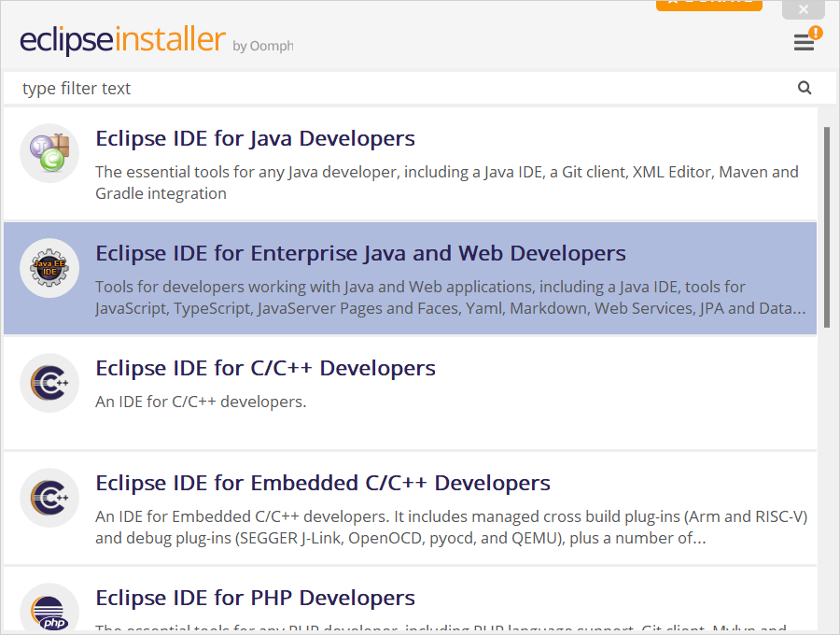Click "An IDE for C/C++ developers." text
Viewport: 840px width, 635px height.
[201, 402]
